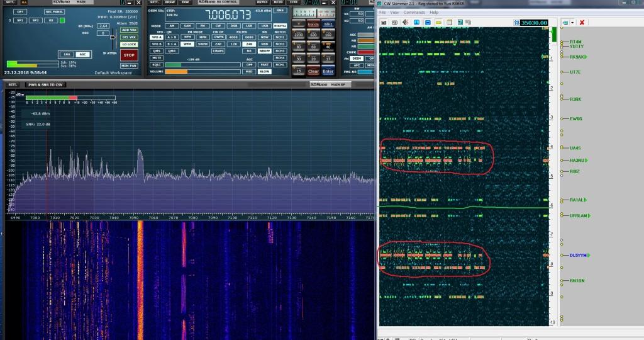This screenshot has height=340, width=644.
Task: Open the MEM PAN panel
Action: [x=129, y=65]
